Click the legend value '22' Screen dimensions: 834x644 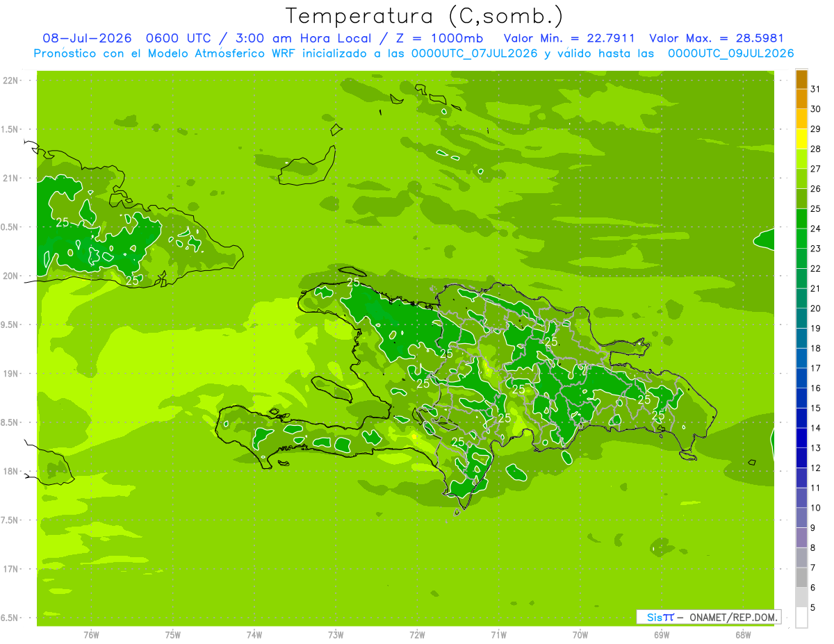point(816,268)
